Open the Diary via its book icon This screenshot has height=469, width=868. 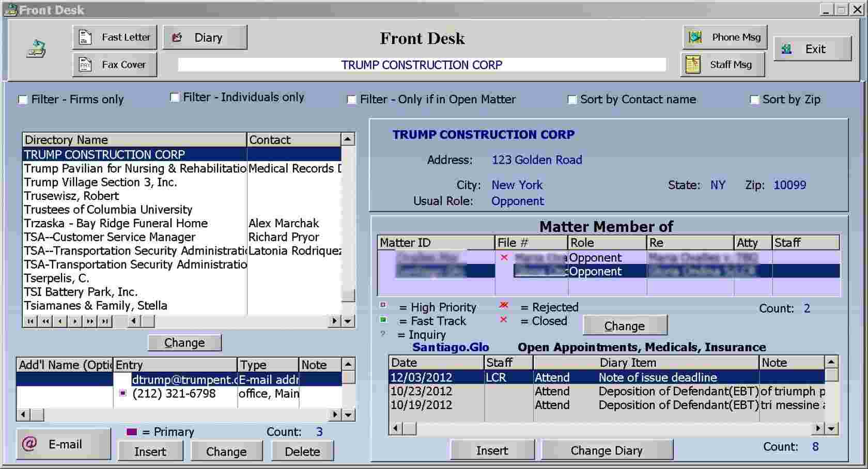(x=177, y=37)
